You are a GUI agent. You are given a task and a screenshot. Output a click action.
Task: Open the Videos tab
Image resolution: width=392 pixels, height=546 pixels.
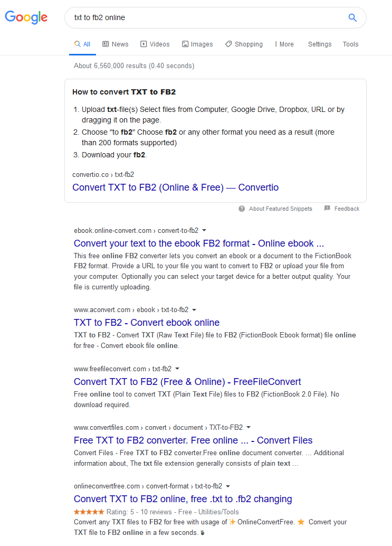(155, 44)
